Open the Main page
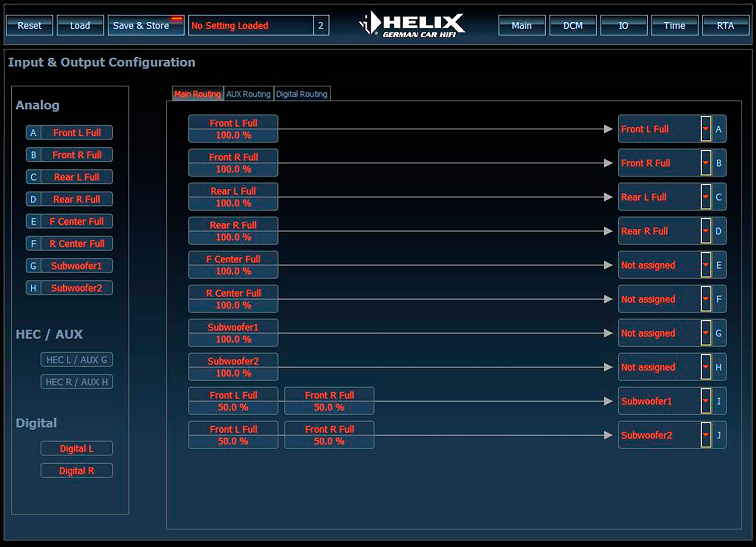The image size is (756, 547). [522, 26]
